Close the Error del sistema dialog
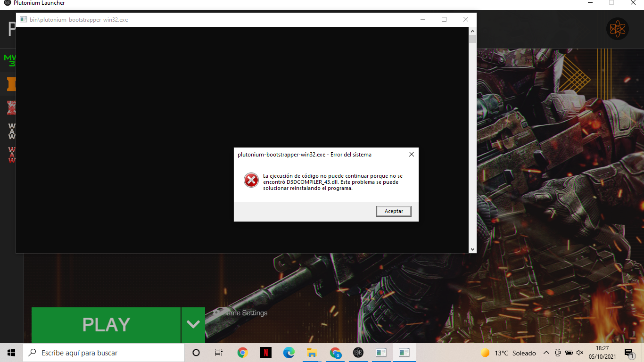Screen dimensions: 644x362 click(x=411, y=154)
